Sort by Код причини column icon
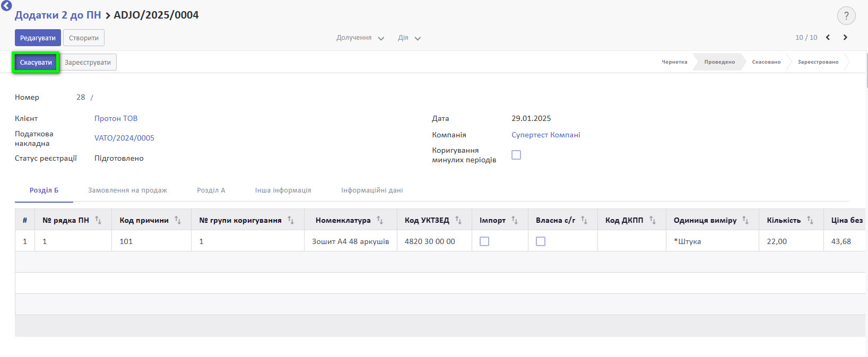The height and width of the screenshot is (357, 868). tap(178, 220)
